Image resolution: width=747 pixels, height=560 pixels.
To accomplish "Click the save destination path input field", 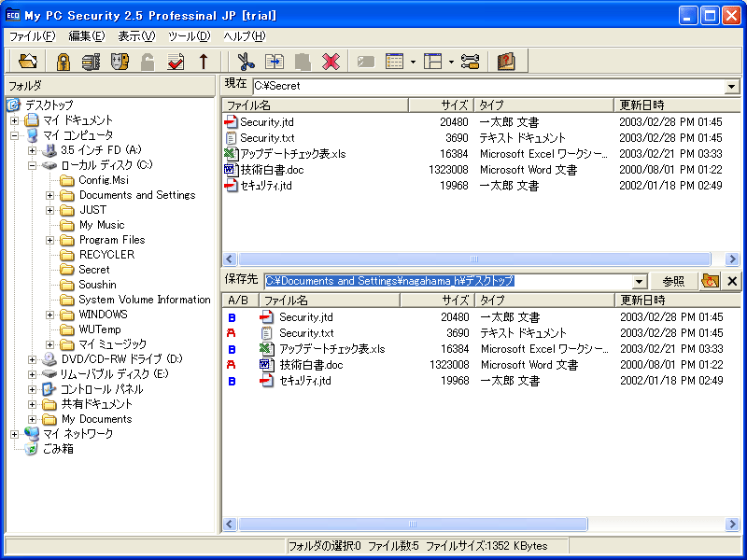I will pos(448,281).
